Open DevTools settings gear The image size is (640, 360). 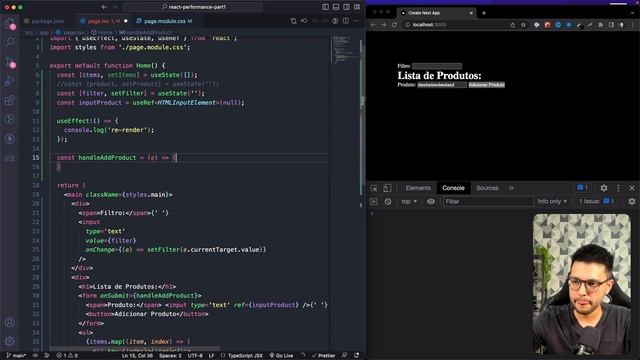(x=604, y=188)
